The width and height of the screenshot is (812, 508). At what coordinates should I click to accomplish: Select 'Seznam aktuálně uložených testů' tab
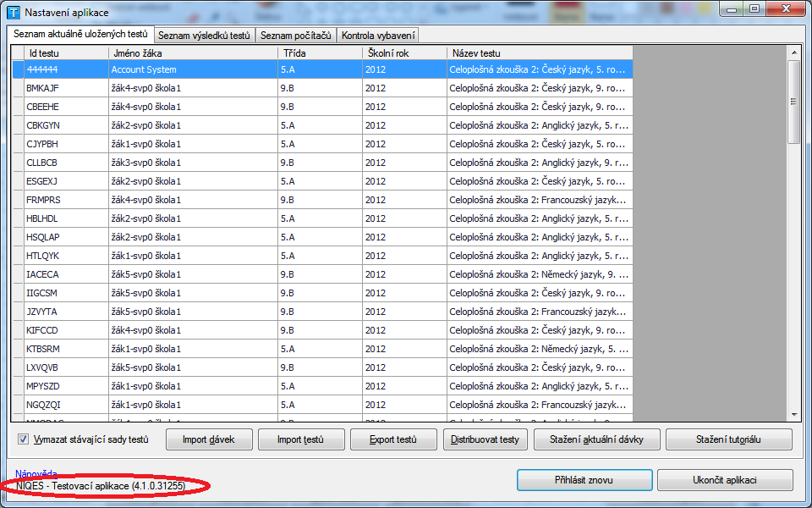(x=81, y=34)
